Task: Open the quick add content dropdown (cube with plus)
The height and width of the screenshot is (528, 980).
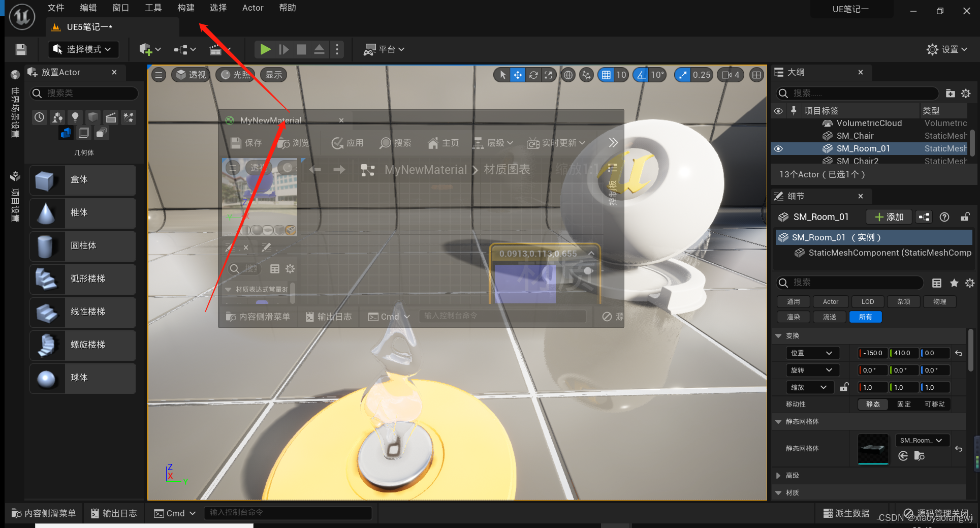Action: click(x=150, y=49)
